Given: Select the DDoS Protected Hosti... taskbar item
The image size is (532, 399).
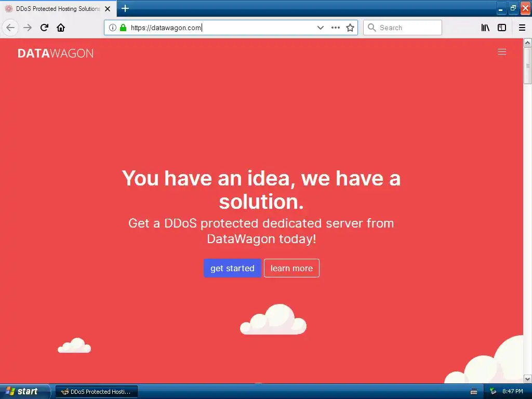Looking at the screenshot, I should (x=97, y=392).
